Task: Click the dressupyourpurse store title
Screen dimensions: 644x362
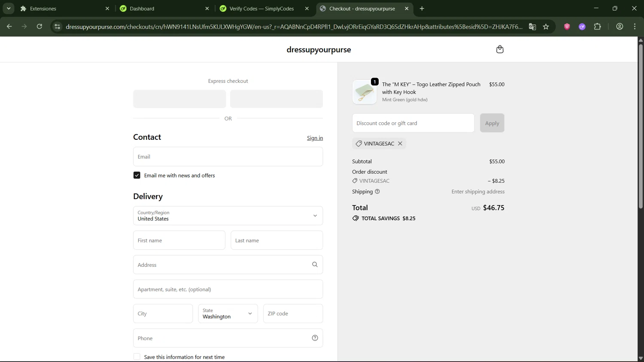Action: pyautogui.click(x=319, y=50)
